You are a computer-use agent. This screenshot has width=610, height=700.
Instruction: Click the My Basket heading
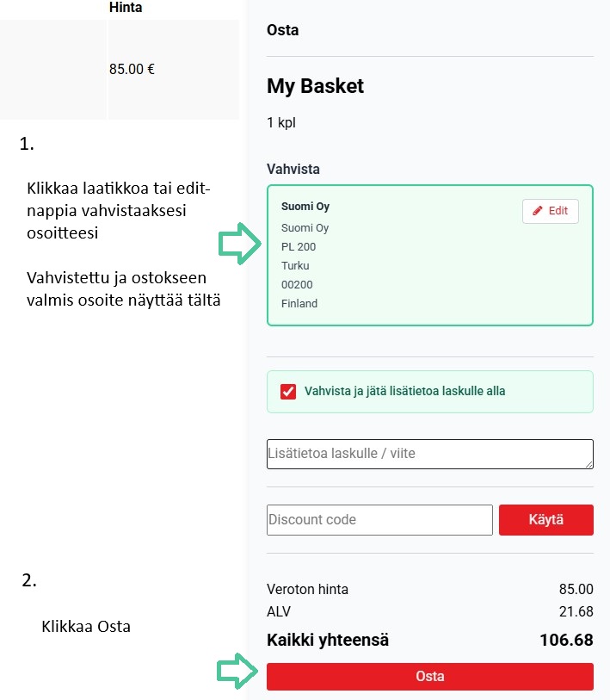316,86
